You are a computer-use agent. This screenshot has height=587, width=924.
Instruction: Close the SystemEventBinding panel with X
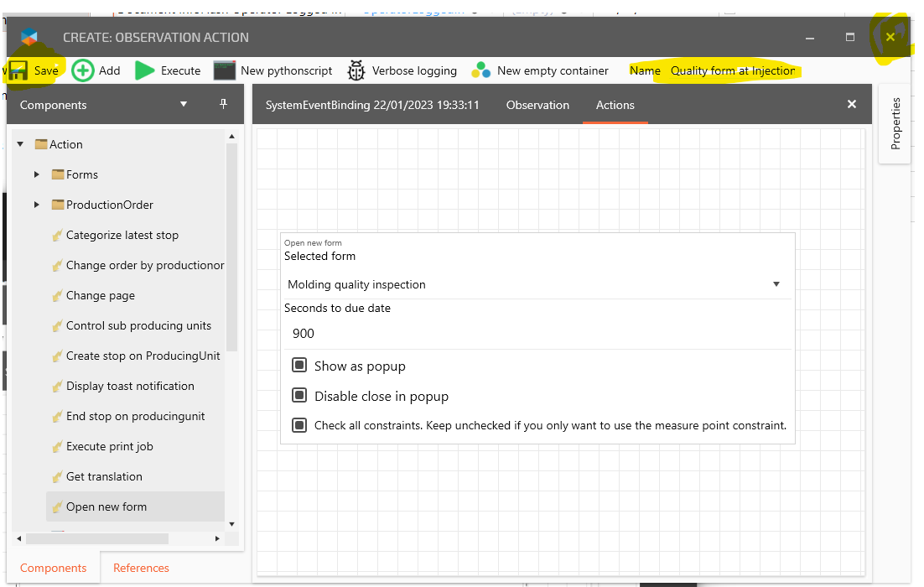tap(852, 104)
